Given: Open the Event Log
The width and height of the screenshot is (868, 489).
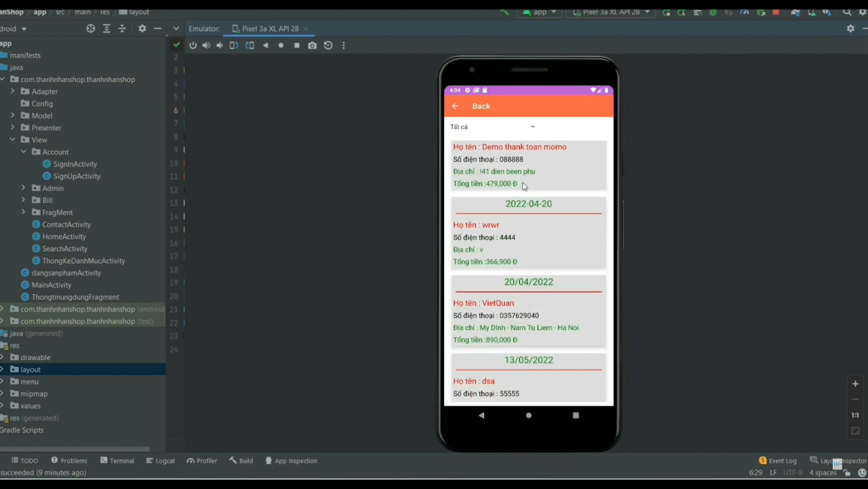Looking at the screenshot, I should coord(777,460).
